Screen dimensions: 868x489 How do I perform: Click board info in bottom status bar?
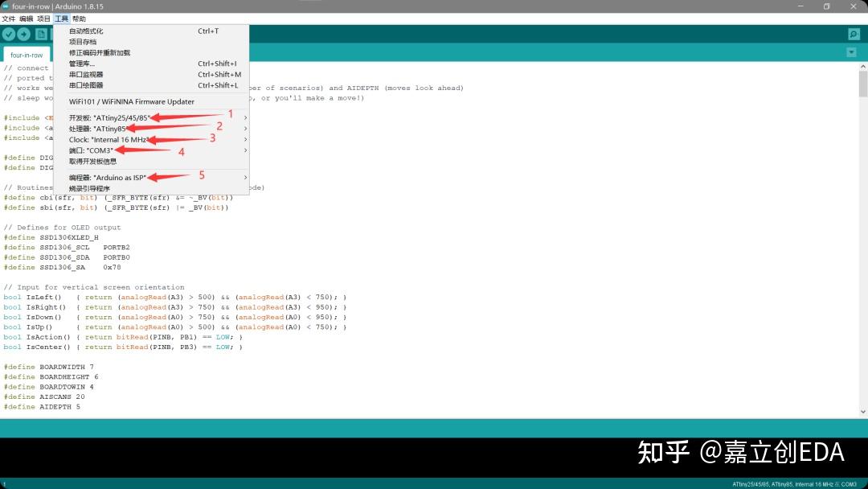(796, 483)
